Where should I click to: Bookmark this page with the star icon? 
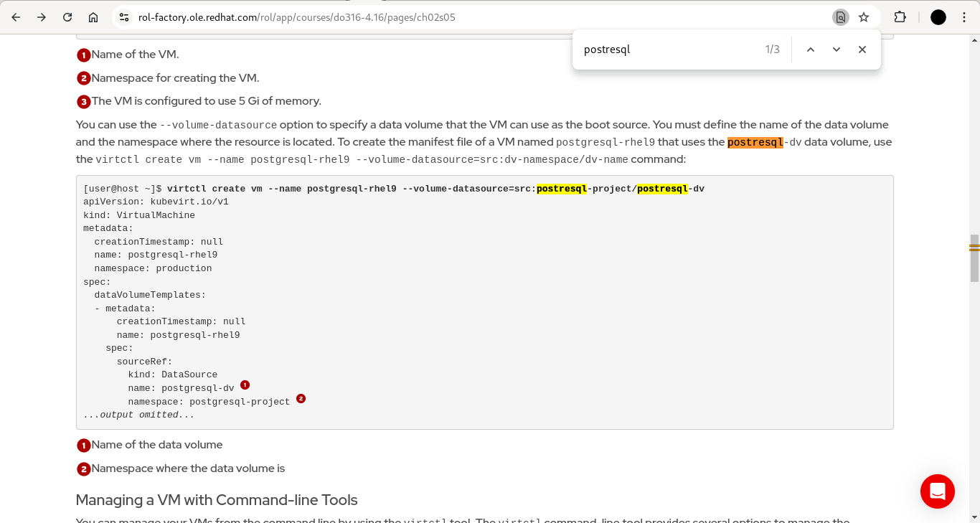864,17
